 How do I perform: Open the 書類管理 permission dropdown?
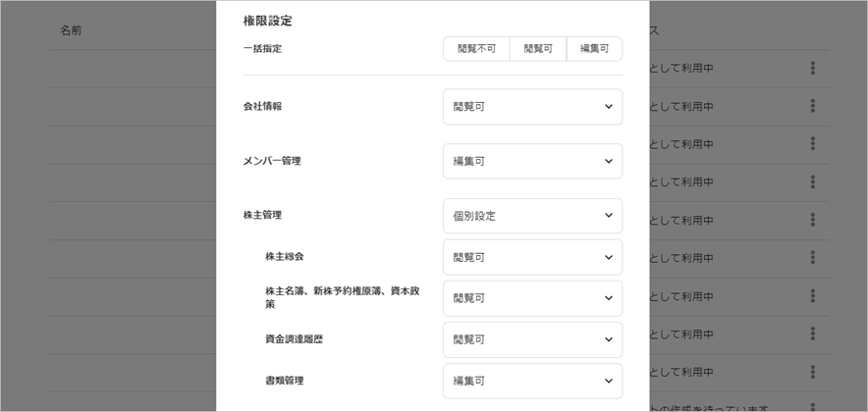click(532, 381)
